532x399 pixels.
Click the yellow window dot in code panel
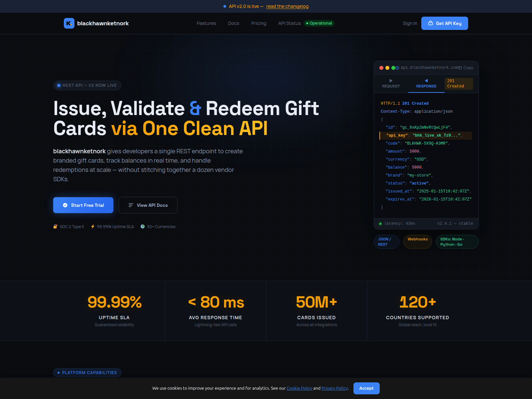(x=387, y=68)
